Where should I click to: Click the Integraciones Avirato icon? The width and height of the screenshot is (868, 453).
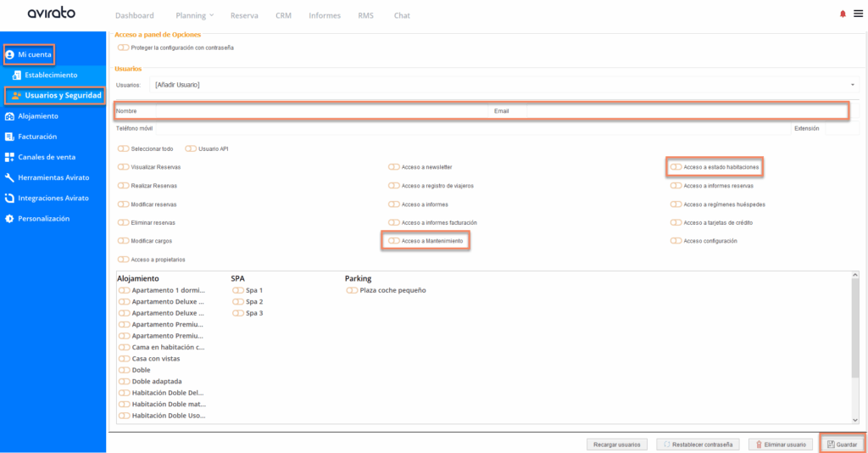tap(9, 198)
